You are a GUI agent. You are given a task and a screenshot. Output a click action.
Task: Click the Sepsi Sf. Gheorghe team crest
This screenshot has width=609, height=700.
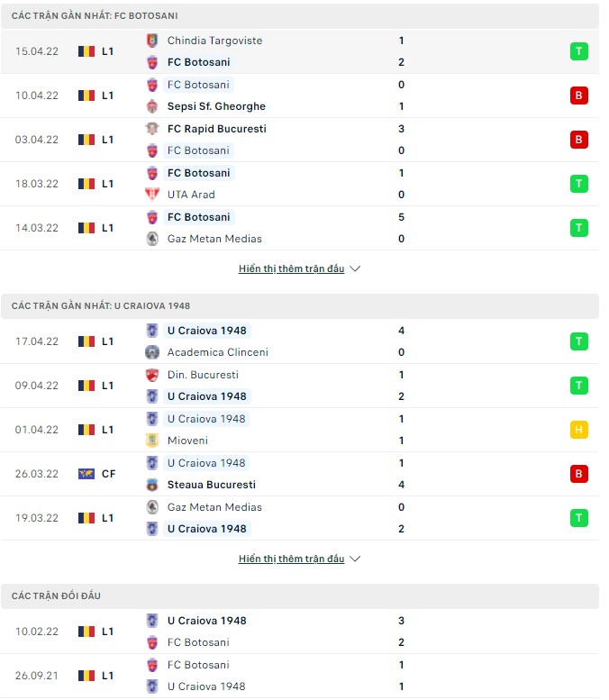click(x=152, y=106)
